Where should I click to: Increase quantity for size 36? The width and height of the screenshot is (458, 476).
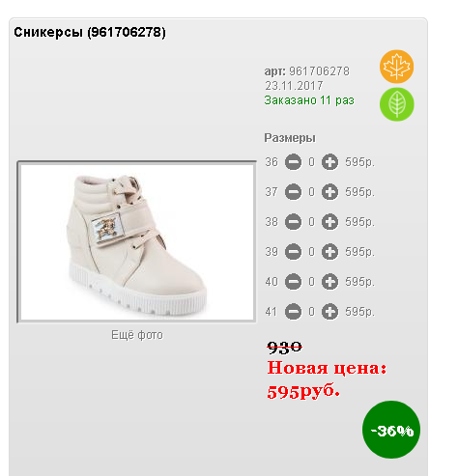329,162
